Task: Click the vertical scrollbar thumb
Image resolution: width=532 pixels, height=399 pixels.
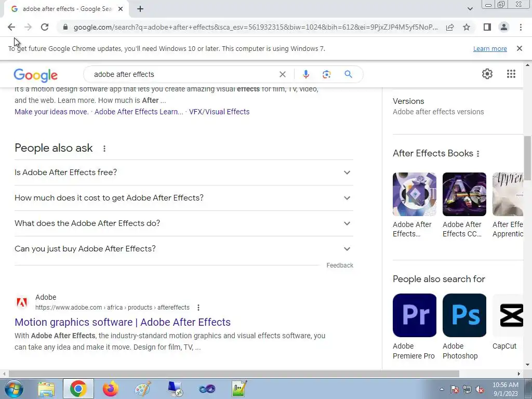Action: coord(527,158)
